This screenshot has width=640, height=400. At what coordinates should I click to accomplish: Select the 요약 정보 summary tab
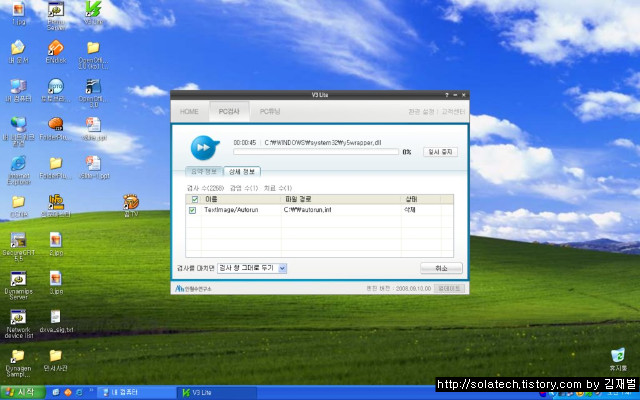point(204,171)
